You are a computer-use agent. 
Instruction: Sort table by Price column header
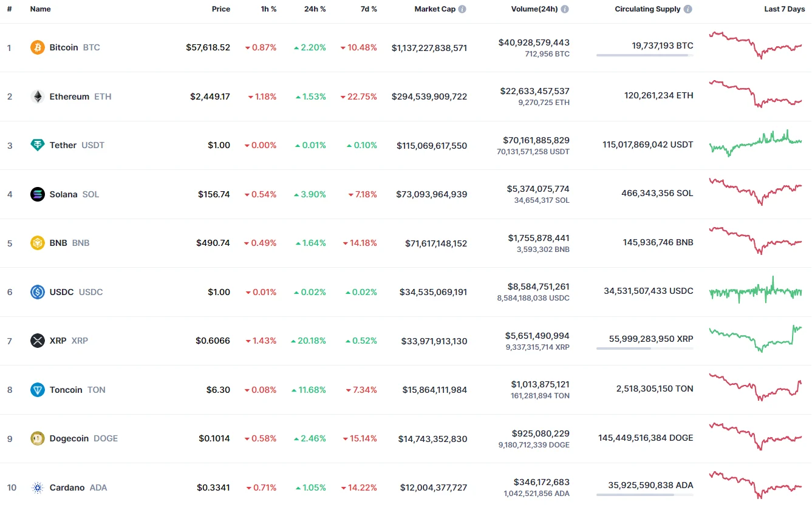point(220,9)
